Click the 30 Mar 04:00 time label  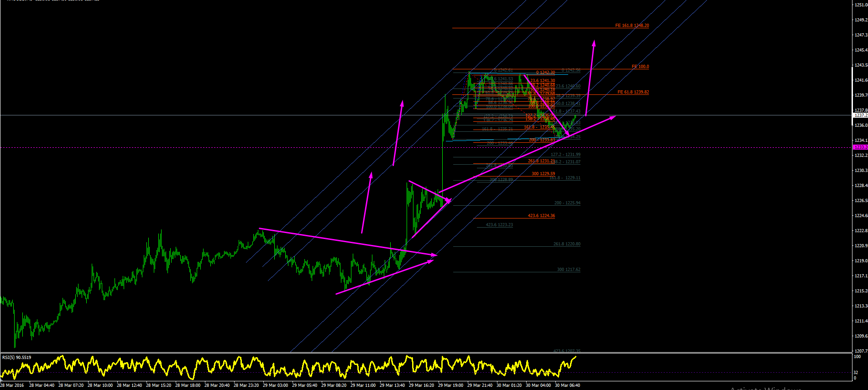coord(538,385)
